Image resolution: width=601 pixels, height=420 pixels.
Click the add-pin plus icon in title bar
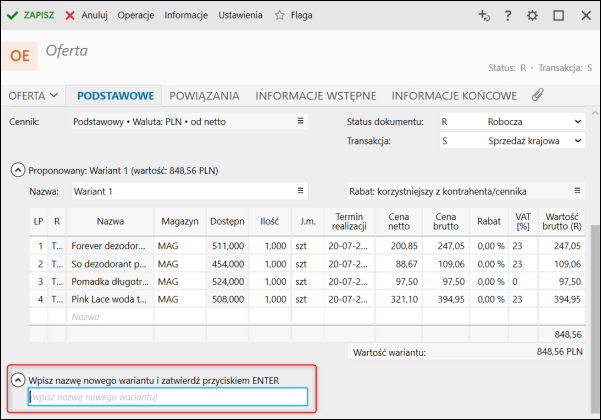point(484,16)
